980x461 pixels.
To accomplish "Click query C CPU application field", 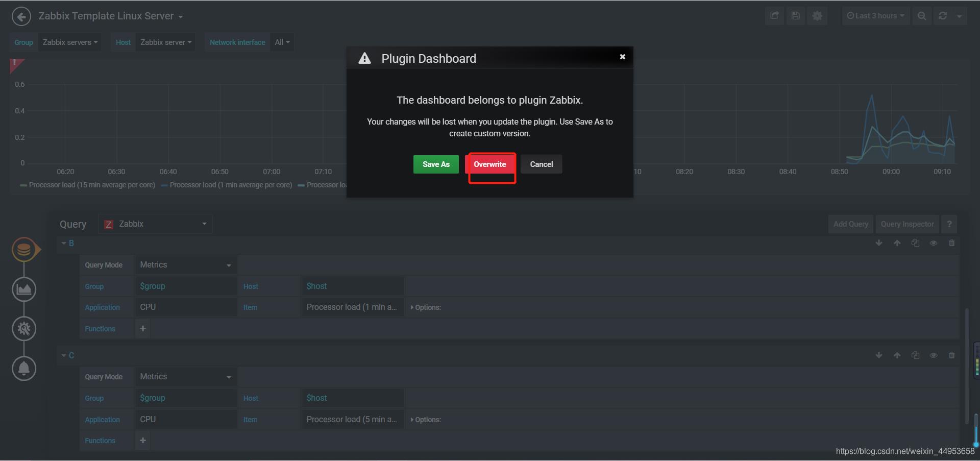I will point(185,420).
